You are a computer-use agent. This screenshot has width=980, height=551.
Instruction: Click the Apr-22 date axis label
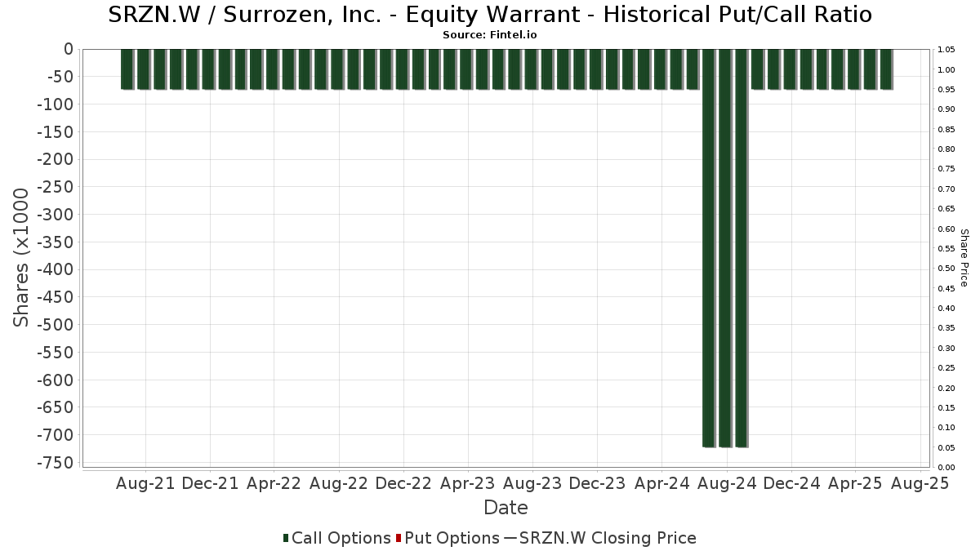coord(274,483)
